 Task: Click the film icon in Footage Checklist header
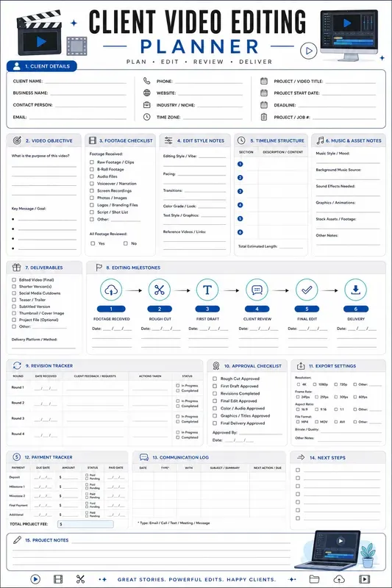pos(92,140)
